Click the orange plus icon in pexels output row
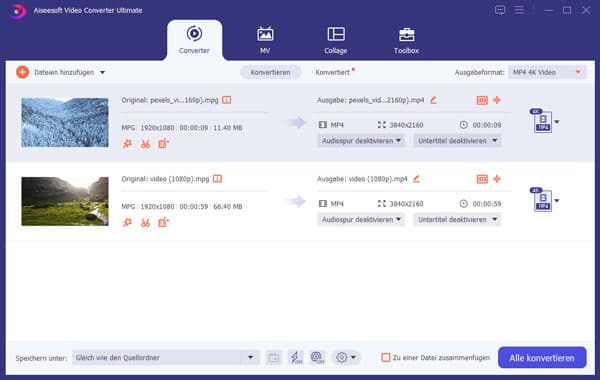Screen dimensions: 600x380 pyautogui.click(x=497, y=100)
